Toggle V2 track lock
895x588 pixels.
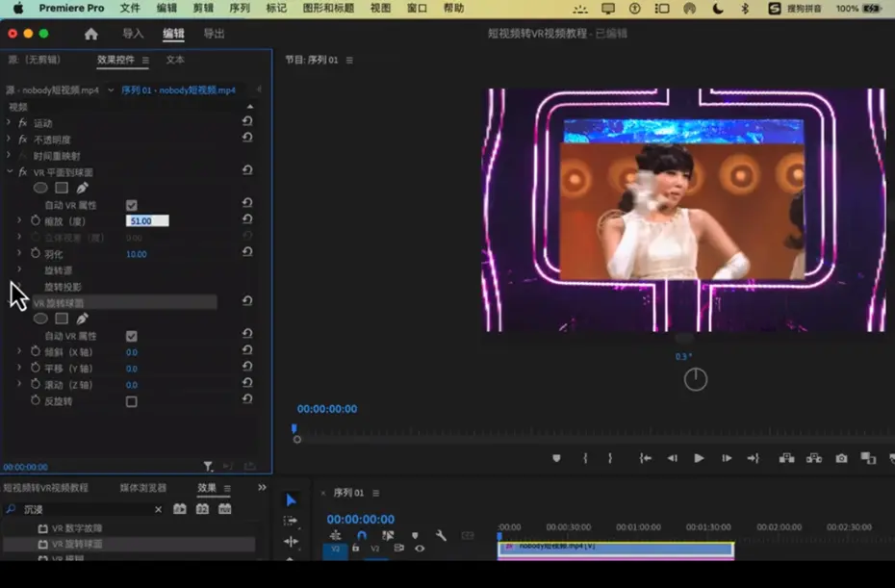[x=356, y=548]
